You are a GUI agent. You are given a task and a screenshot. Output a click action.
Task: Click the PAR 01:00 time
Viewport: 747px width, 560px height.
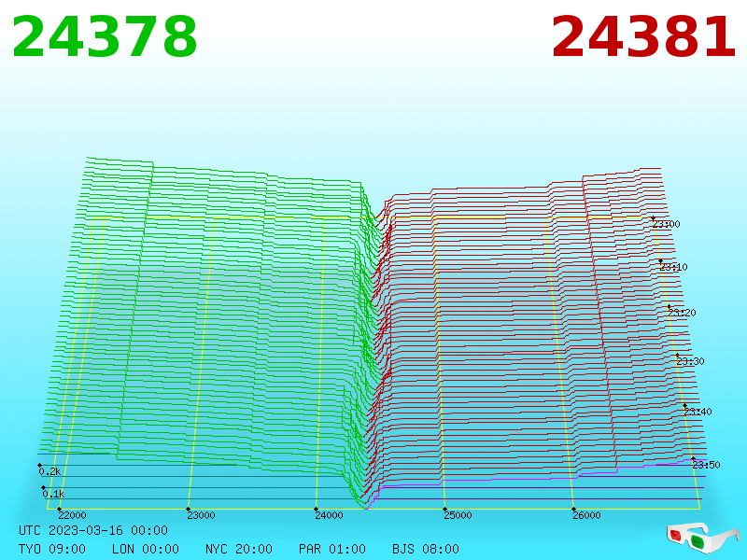coord(332,549)
